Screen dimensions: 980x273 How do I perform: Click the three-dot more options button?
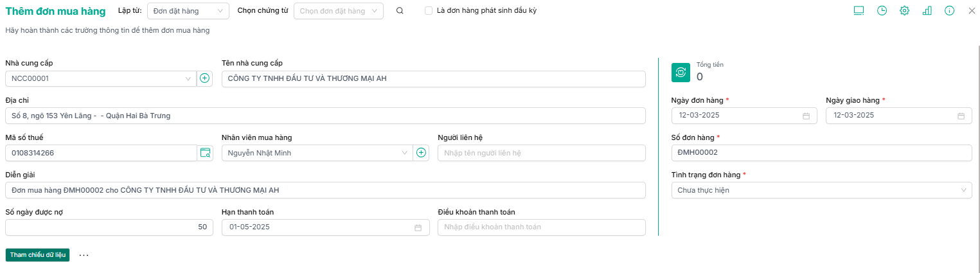[x=84, y=255]
